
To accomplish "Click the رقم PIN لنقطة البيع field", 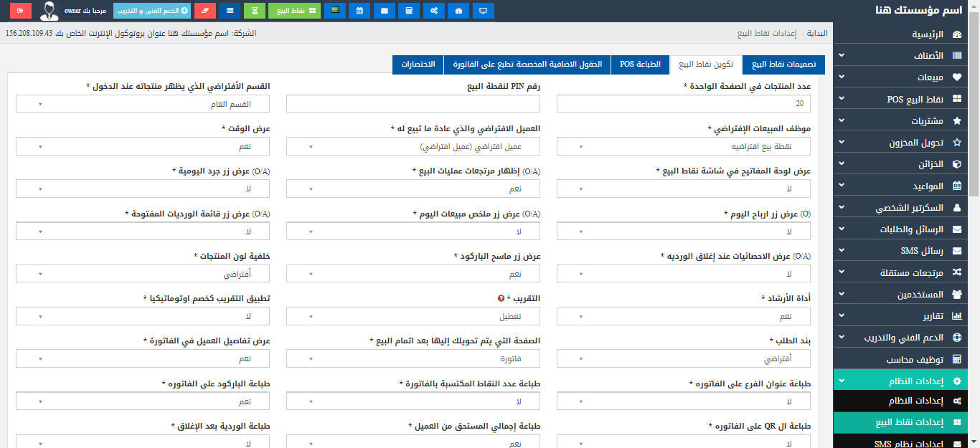I will tap(413, 104).
